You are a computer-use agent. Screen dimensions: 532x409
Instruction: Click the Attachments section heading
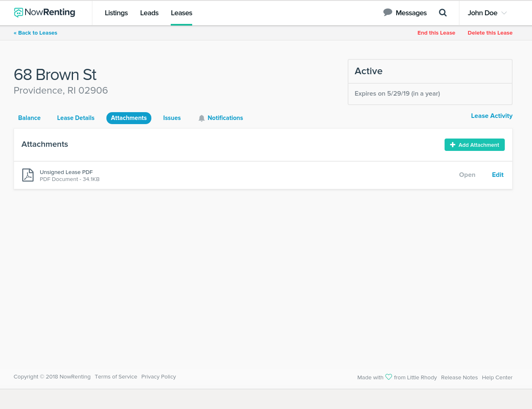[x=45, y=144]
